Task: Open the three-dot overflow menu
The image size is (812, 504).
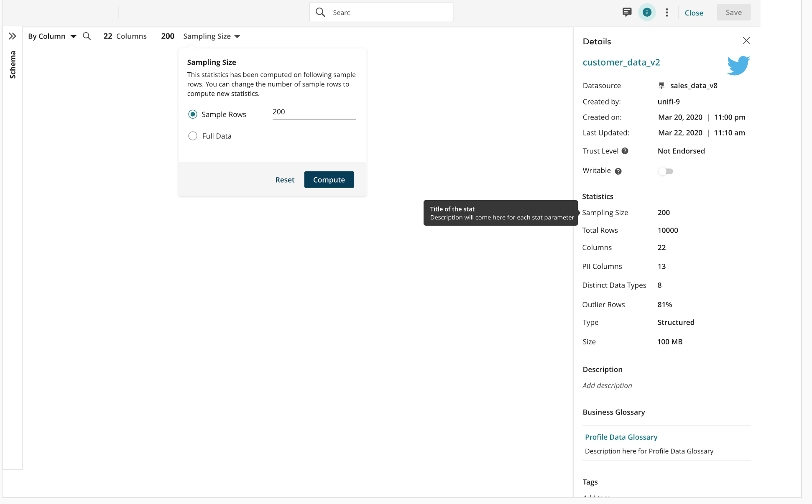Action: click(667, 13)
